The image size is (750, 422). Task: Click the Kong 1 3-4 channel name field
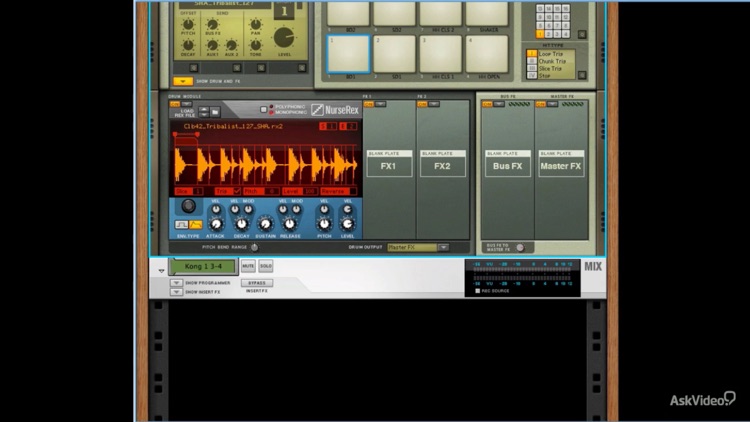coord(203,267)
